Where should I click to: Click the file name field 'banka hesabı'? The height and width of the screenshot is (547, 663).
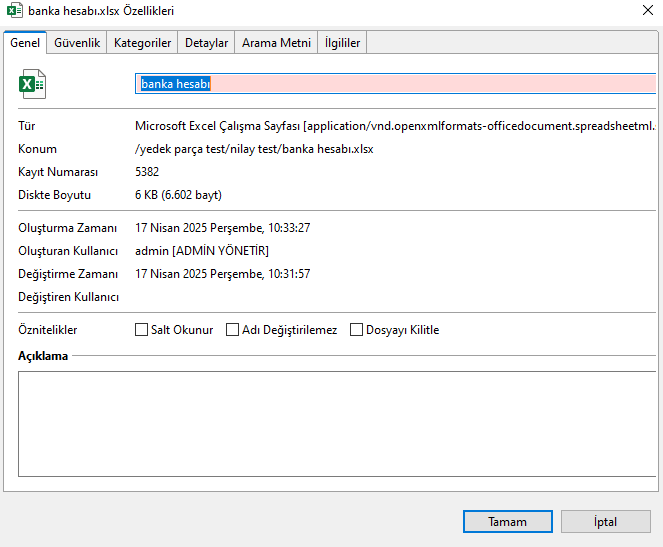[x=395, y=84]
